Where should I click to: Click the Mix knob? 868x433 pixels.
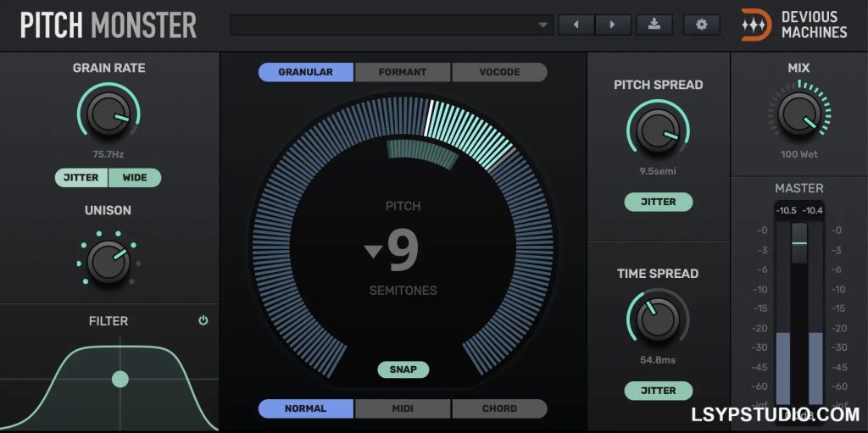(798, 114)
